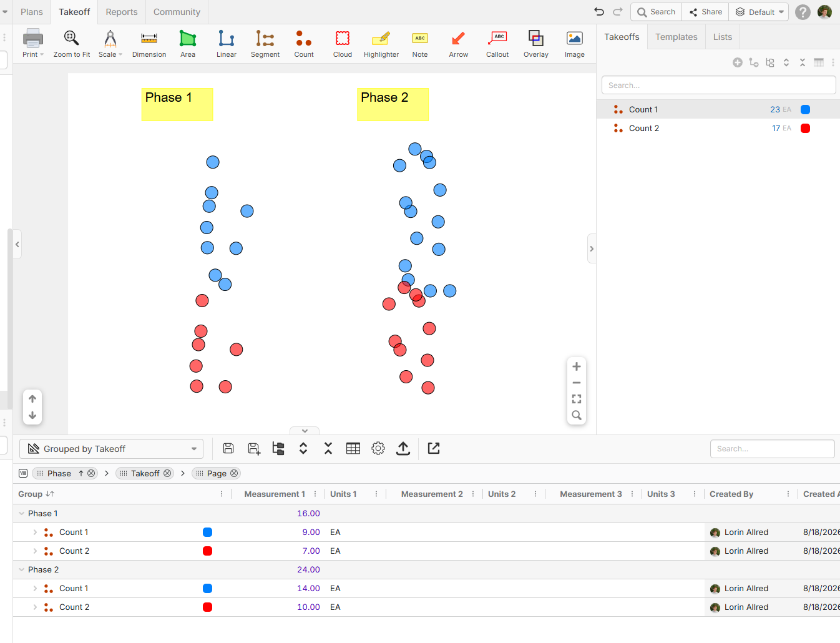Viewport: 840px width, 643px height.
Task: Switch to the Reports tab
Action: pos(122,12)
